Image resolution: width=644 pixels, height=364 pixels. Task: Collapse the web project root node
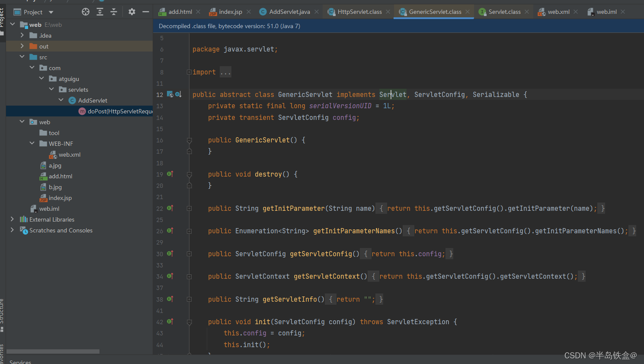click(13, 25)
